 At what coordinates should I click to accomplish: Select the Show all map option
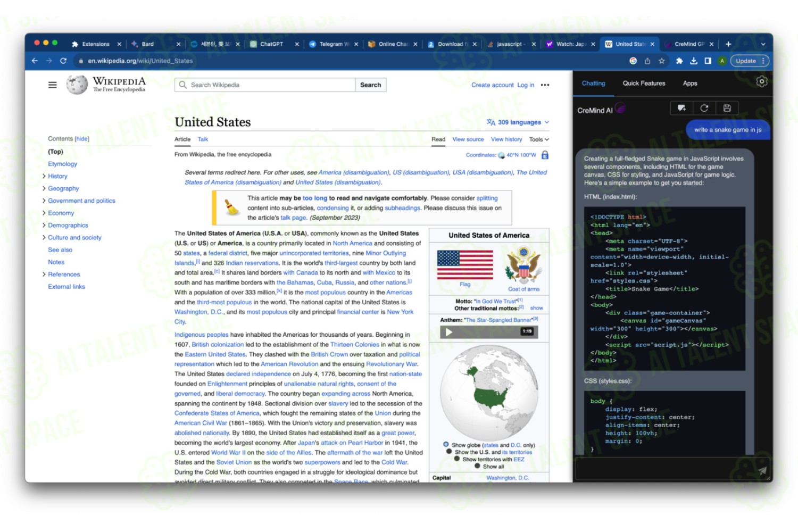477,466
